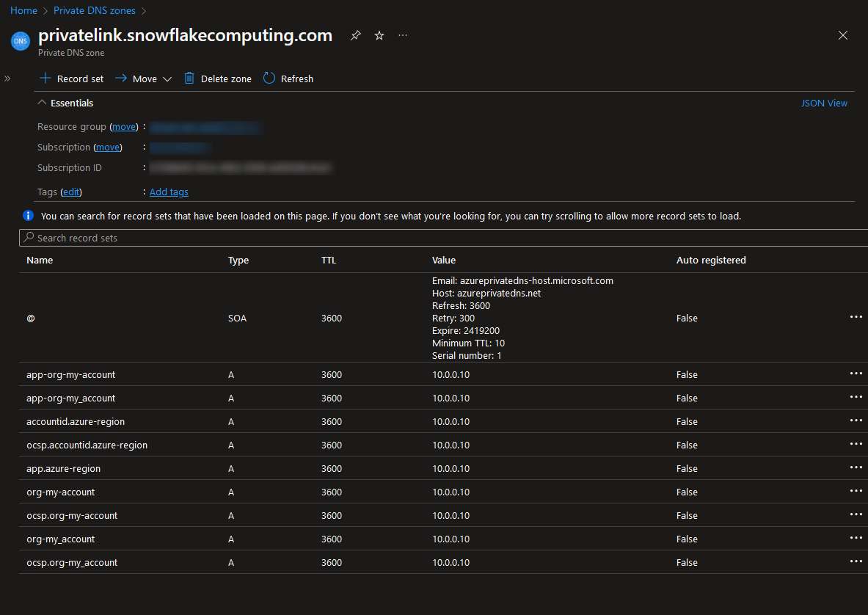The image size is (868, 615).
Task: Open ellipsis menu for org-my_account record
Action: click(x=856, y=538)
